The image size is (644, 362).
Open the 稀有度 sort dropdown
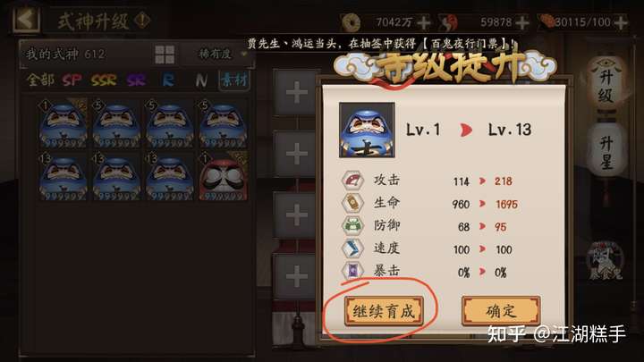coord(222,54)
